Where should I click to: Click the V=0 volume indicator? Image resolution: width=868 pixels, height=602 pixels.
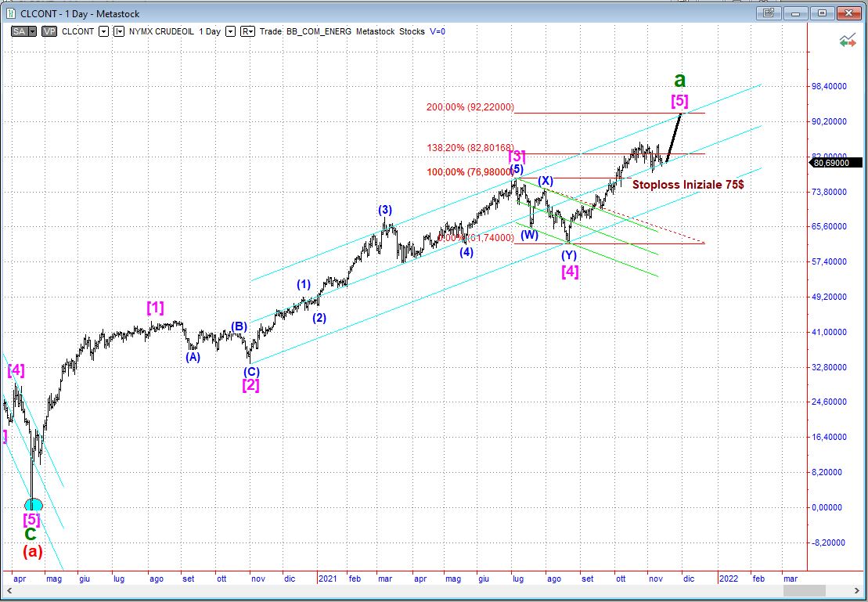438,31
